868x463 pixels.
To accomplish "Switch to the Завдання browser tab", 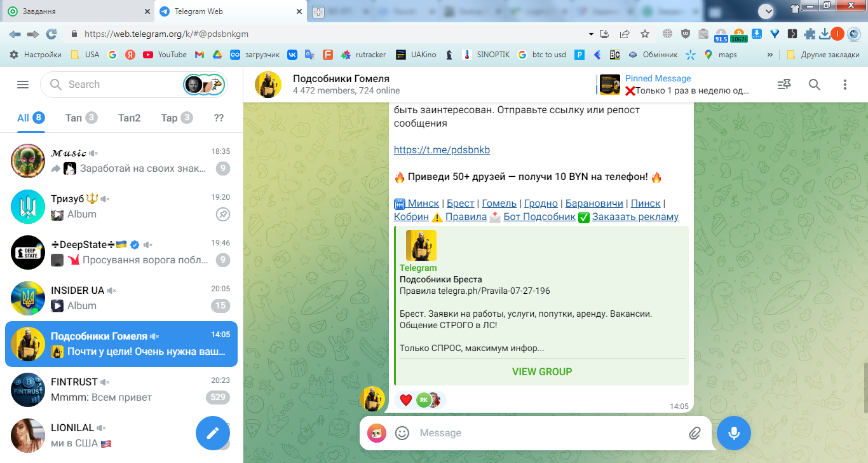I will click(x=78, y=11).
